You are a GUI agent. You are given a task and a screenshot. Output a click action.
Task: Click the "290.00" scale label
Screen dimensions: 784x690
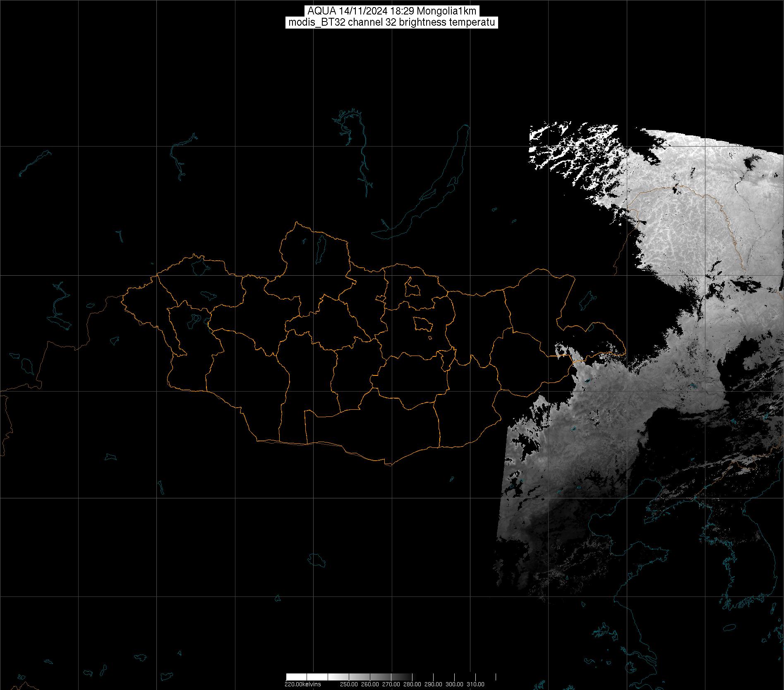click(x=434, y=684)
